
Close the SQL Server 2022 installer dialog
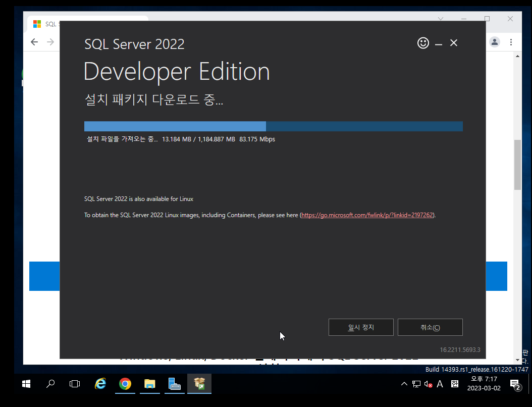(454, 43)
